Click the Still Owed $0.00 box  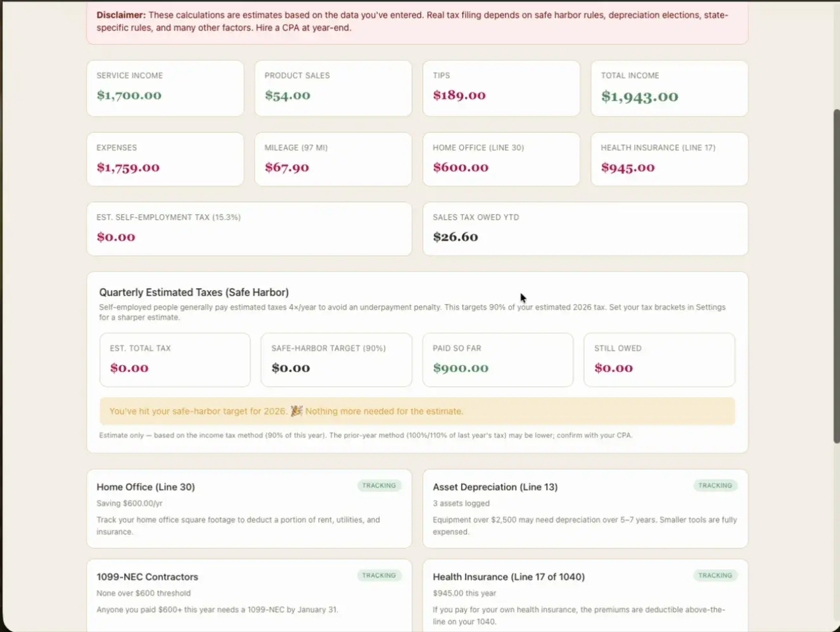tap(659, 360)
